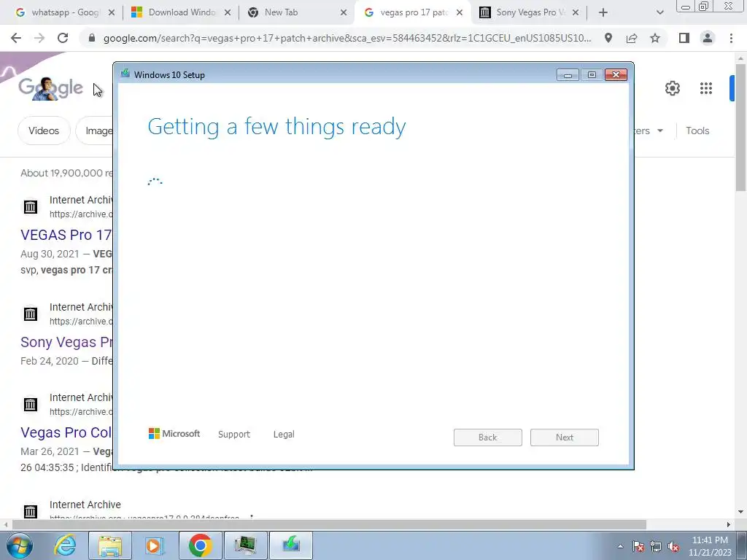Go back using the Chrome back arrow
747x560 pixels.
(16, 38)
